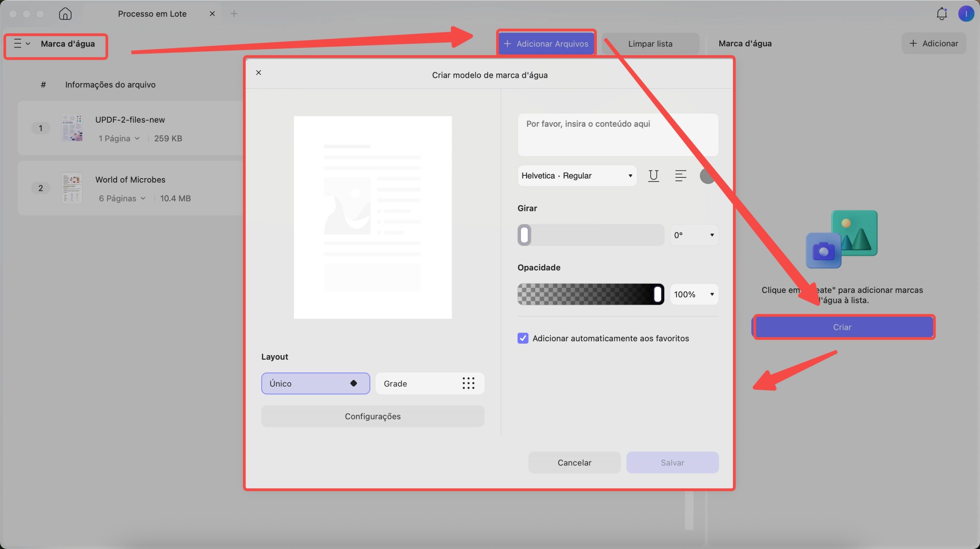This screenshot has height=549, width=980.
Task: Open the watermark text color swatch
Action: click(707, 176)
